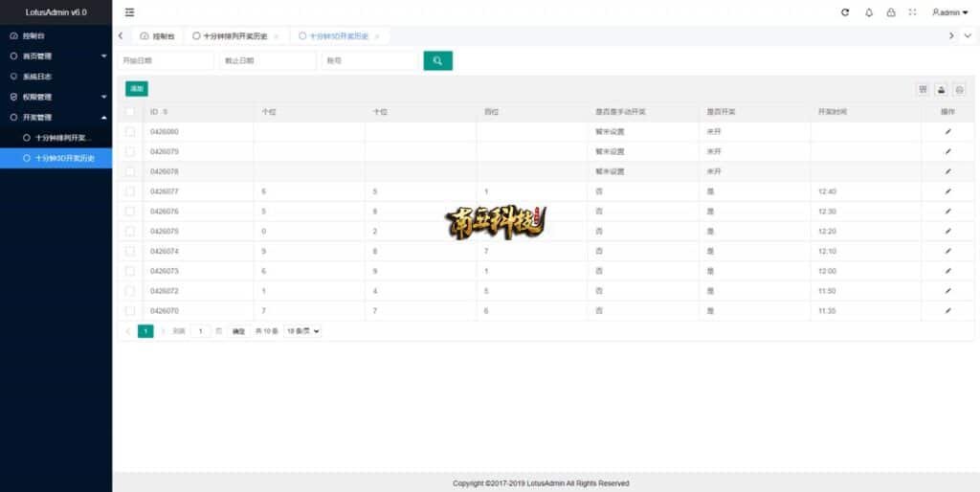Click the 确定 pagination confirm button

click(x=239, y=330)
